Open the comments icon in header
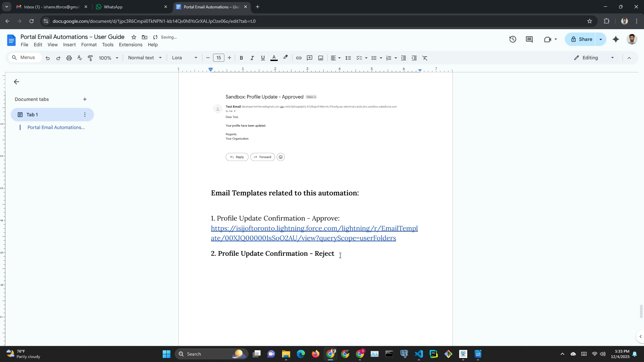Image resolution: width=644 pixels, height=362 pixels. [529, 40]
